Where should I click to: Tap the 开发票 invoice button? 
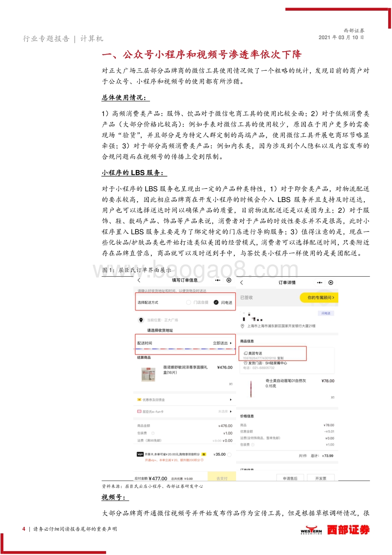(x=321, y=478)
